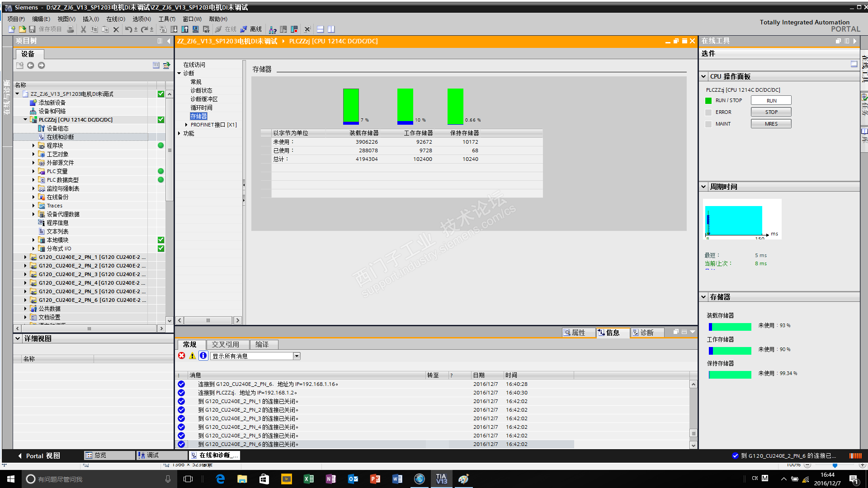Open TIA V13 in Windows taskbar
This screenshot has height=488, width=868.
click(x=441, y=479)
